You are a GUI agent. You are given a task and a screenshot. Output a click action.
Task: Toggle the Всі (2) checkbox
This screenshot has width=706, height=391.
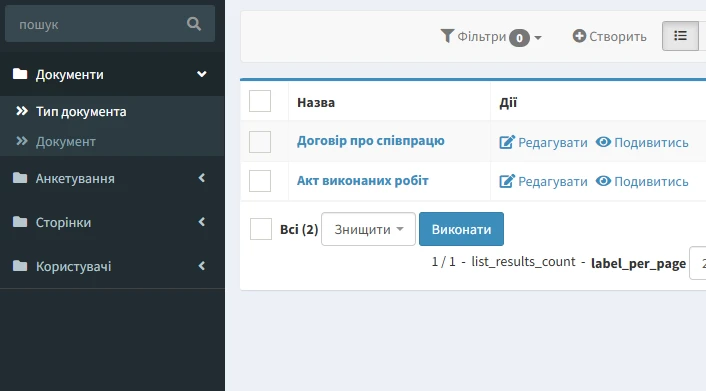(261, 229)
